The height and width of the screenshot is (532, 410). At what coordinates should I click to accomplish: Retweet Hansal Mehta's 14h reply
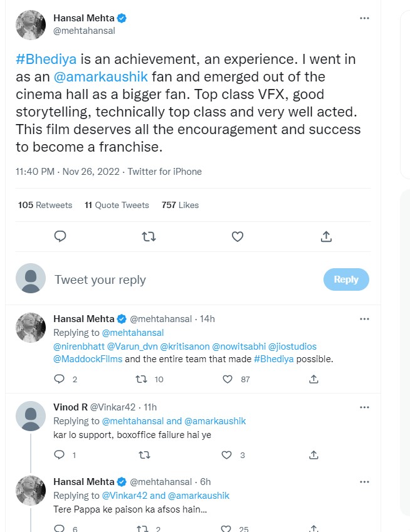(142, 379)
